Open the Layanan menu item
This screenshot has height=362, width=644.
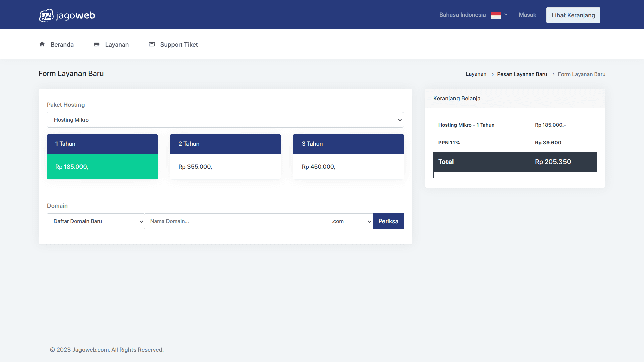[x=111, y=44]
